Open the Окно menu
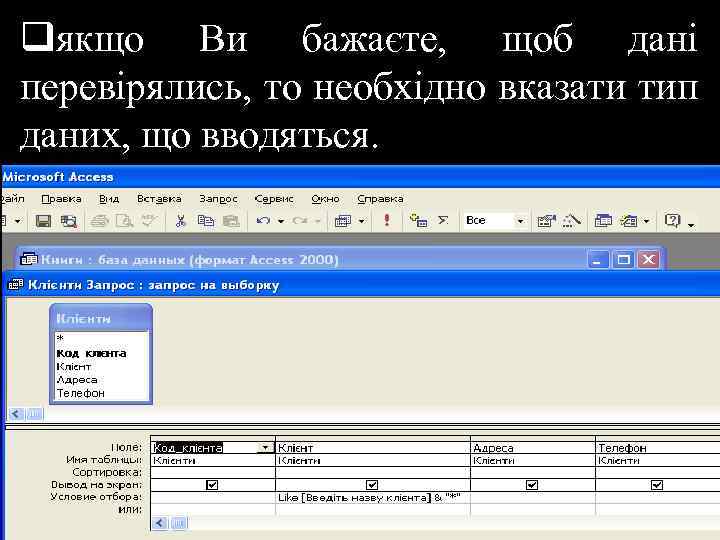Screen dimensions: 720x540 tap(325, 199)
